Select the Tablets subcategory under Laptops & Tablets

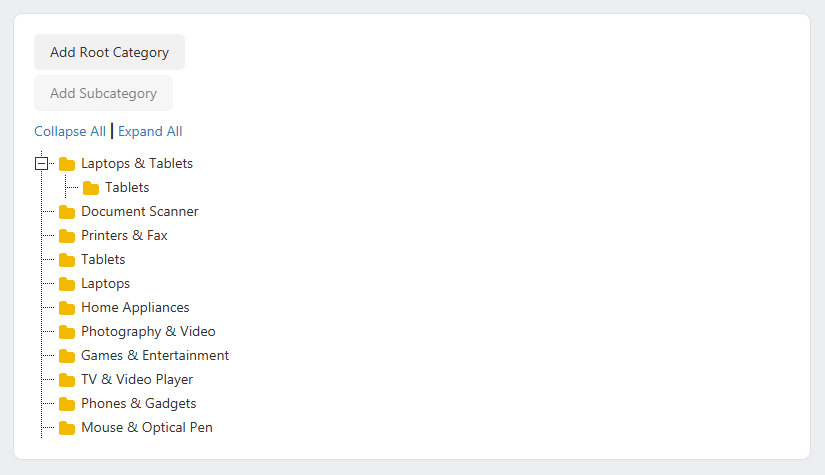pyautogui.click(x=127, y=187)
